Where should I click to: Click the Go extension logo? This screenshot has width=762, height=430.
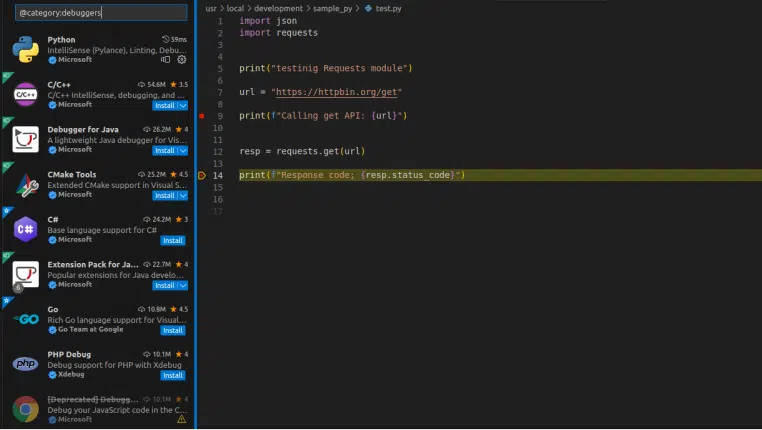25,320
